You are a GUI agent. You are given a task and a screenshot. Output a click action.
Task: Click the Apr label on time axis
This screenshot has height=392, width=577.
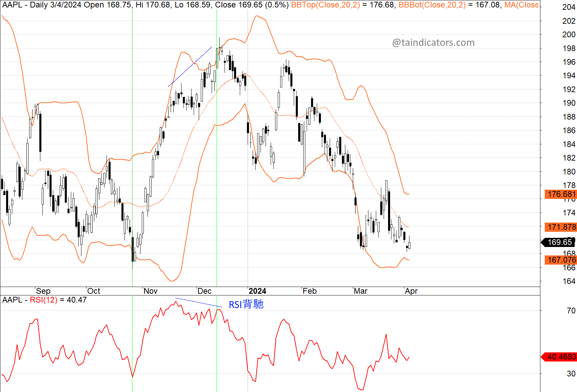(x=411, y=291)
